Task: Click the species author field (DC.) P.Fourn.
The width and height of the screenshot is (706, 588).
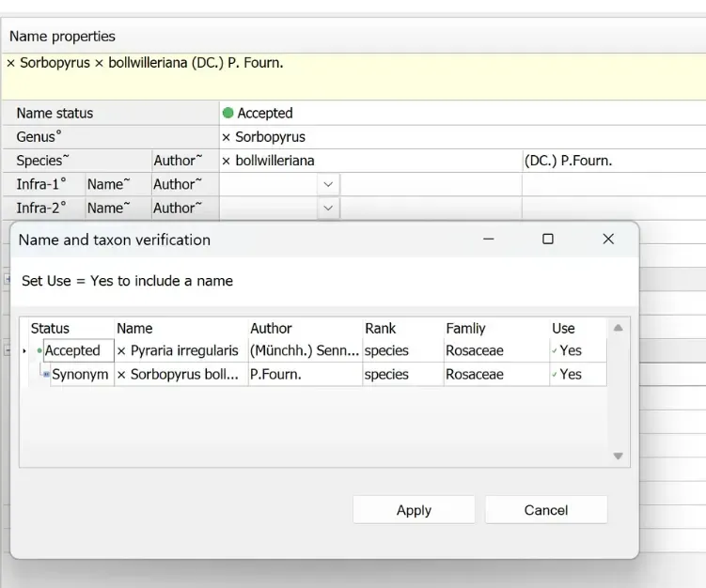Action: (614, 161)
